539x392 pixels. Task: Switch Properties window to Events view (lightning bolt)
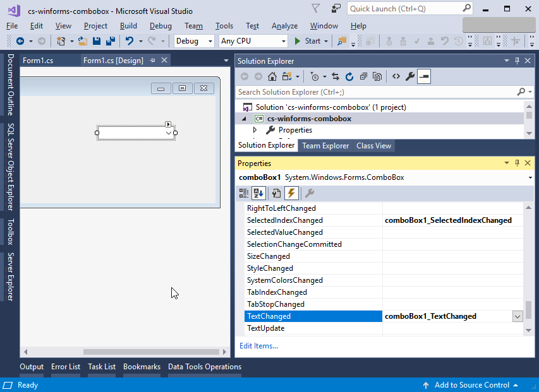point(291,193)
